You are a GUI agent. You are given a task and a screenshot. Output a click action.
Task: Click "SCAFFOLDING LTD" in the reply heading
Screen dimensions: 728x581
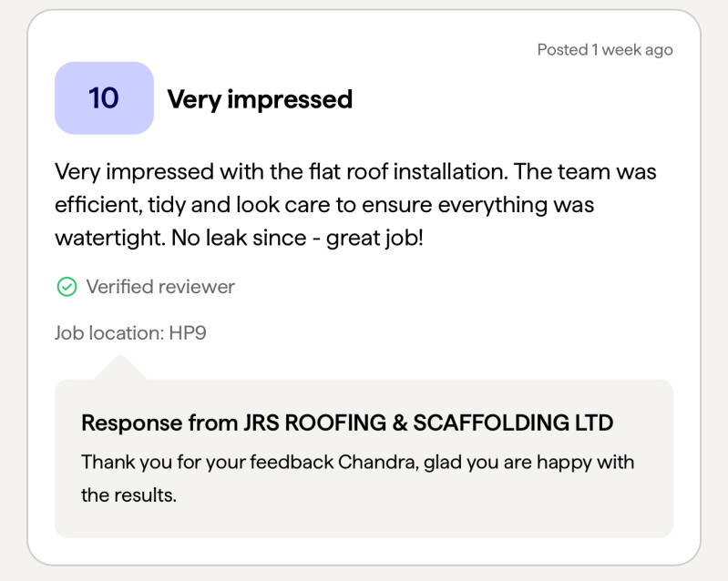coord(513,423)
